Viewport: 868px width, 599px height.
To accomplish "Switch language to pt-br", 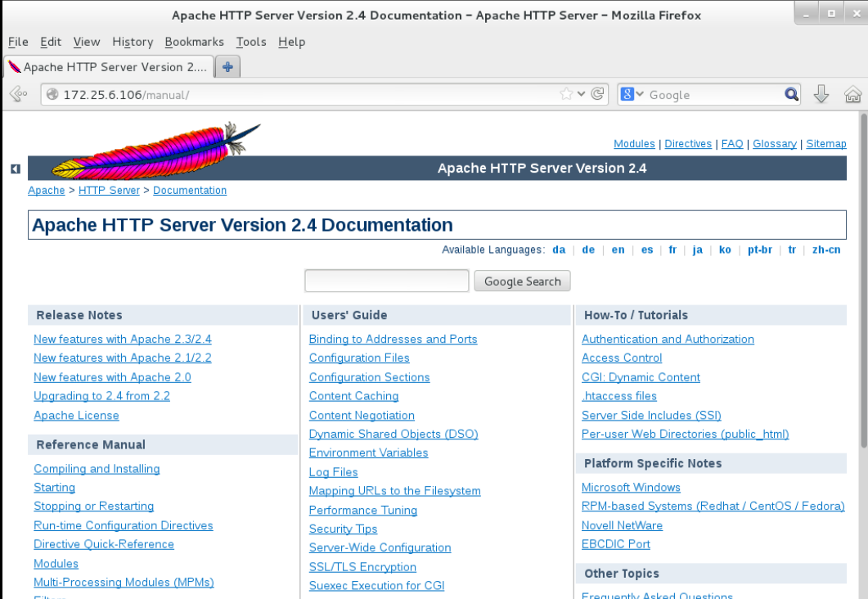I will pyautogui.click(x=760, y=250).
